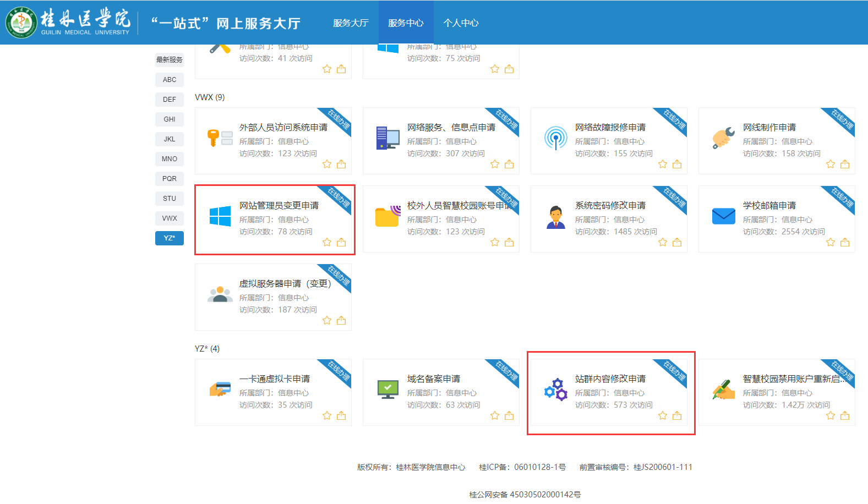Switch to 服务中心 tab

(406, 23)
